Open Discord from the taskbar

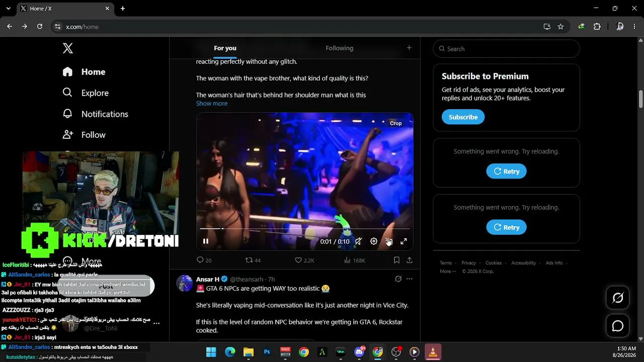pos(359,352)
